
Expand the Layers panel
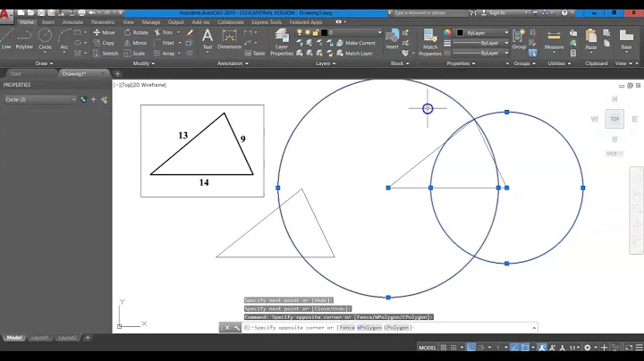click(326, 63)
